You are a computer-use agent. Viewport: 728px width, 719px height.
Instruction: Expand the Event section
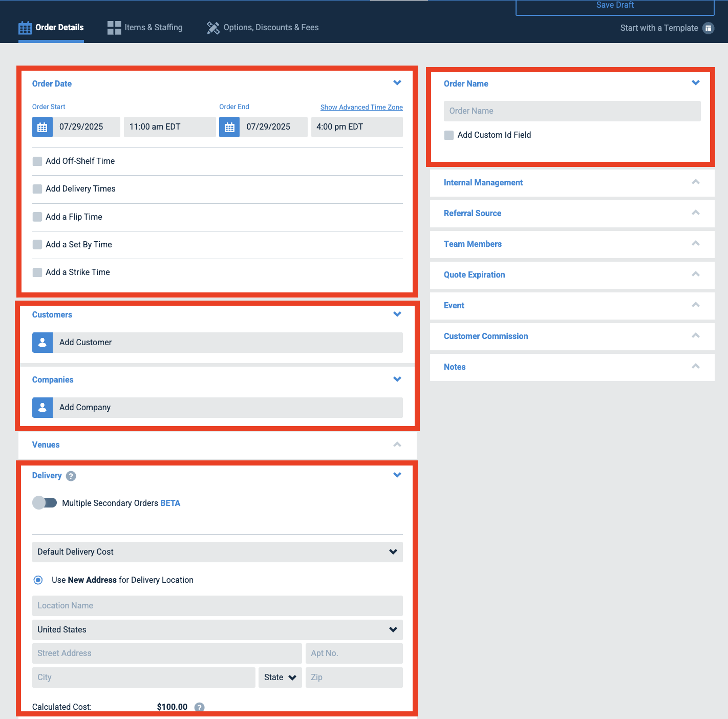pos(696,305)
